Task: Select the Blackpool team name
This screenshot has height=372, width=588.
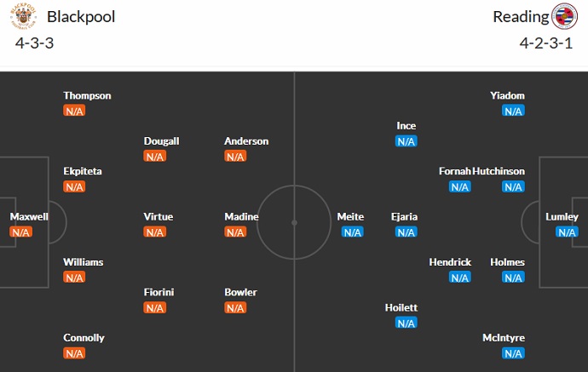Action: click(81, 17)
